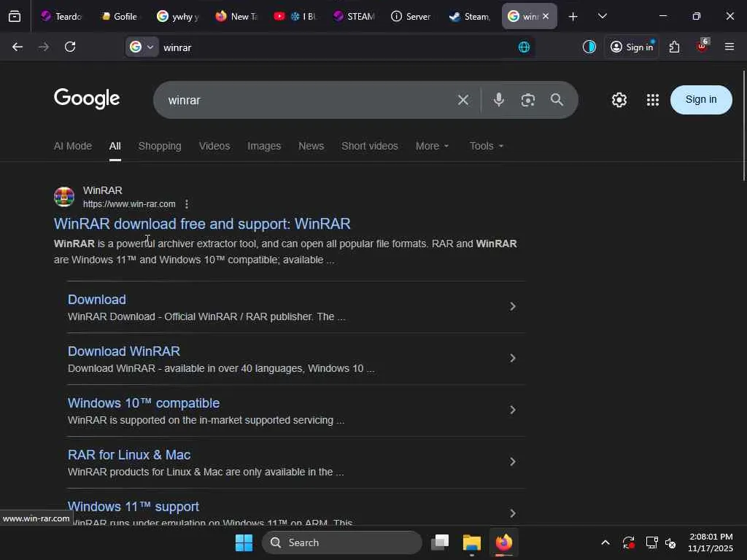The height and width of the screenshot is (560, 747).
Task: Clear the Google search box with X
Action: (x=463, y=100)
